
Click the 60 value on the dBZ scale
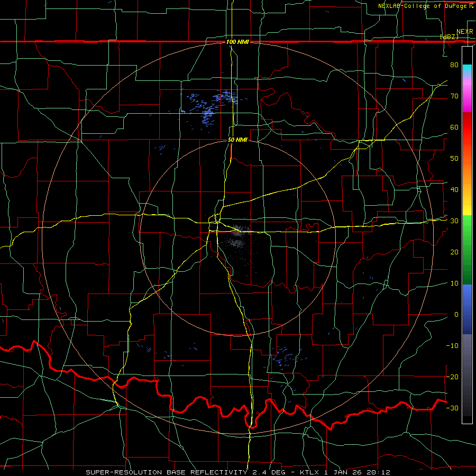[x=454, y=127]
